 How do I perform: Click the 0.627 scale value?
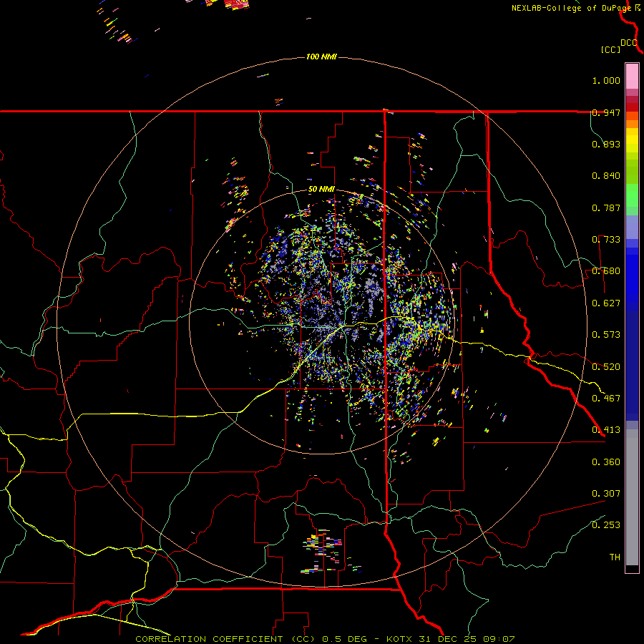(x=606, y=303)
